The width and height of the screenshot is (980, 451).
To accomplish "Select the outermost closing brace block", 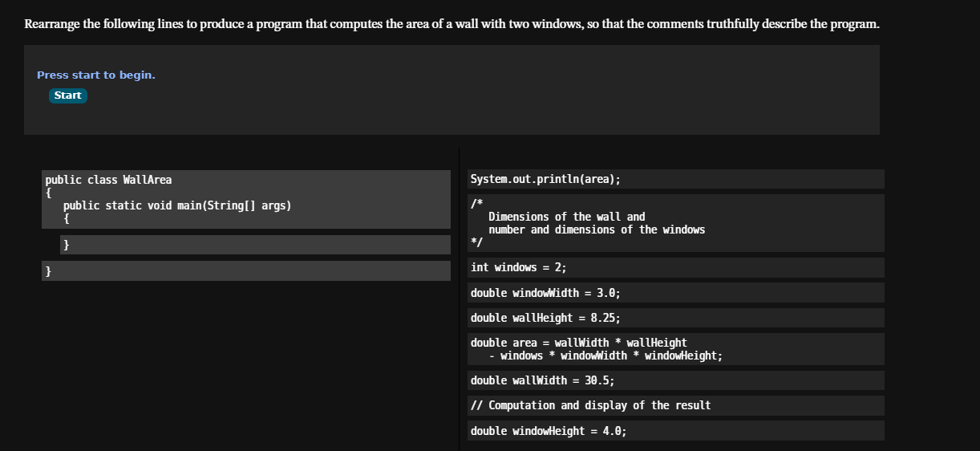I will 246,271.
